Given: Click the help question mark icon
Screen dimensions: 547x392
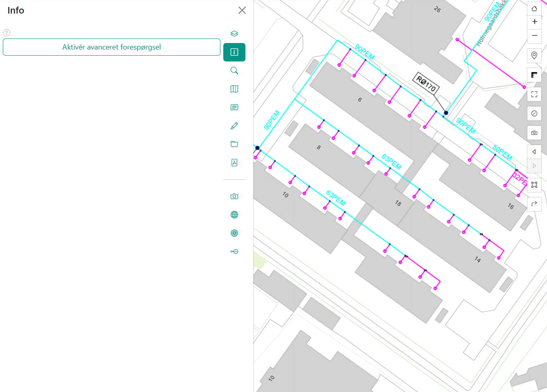Looking at the screenshot, I should tap(7, 33).
